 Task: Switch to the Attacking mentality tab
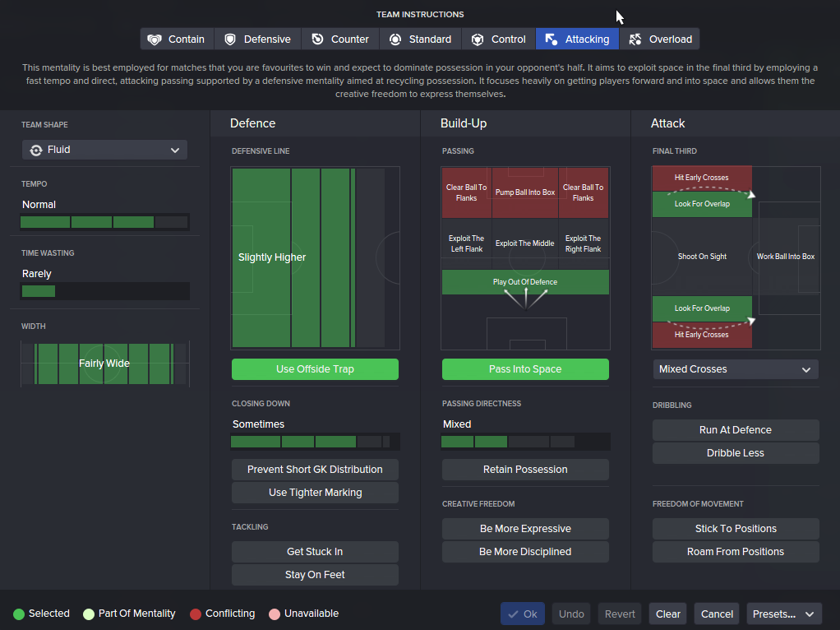point(578,39)
